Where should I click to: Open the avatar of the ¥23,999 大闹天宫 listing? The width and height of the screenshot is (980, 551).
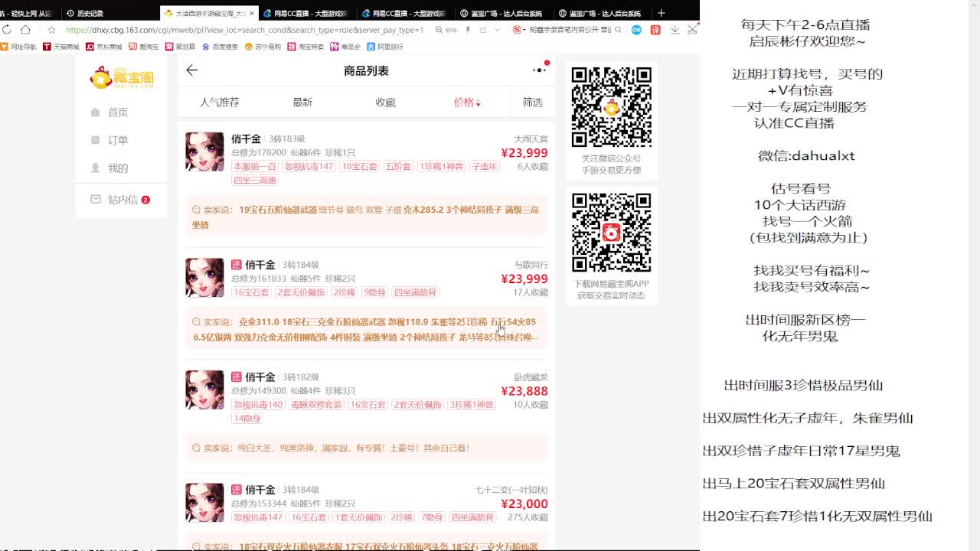[x=204, y=152]
